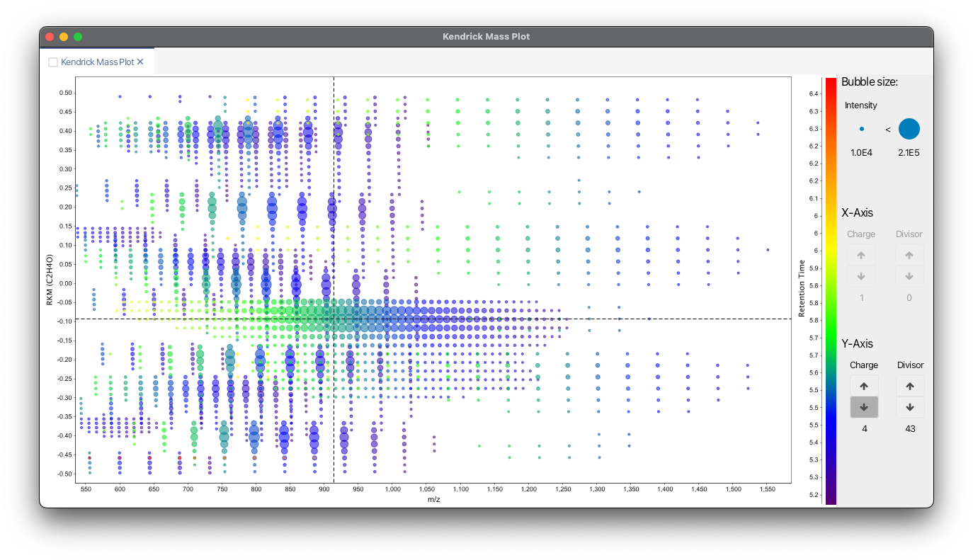Viewport: 973px width, 560px height.
Task: Increase the Y-Axis Divisor with up arrow
Action: point(910,386)
